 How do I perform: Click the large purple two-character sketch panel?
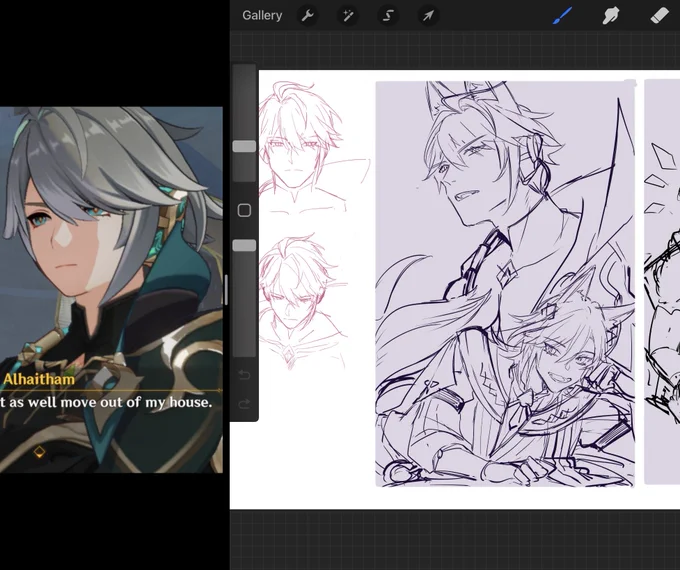point(505,284)
